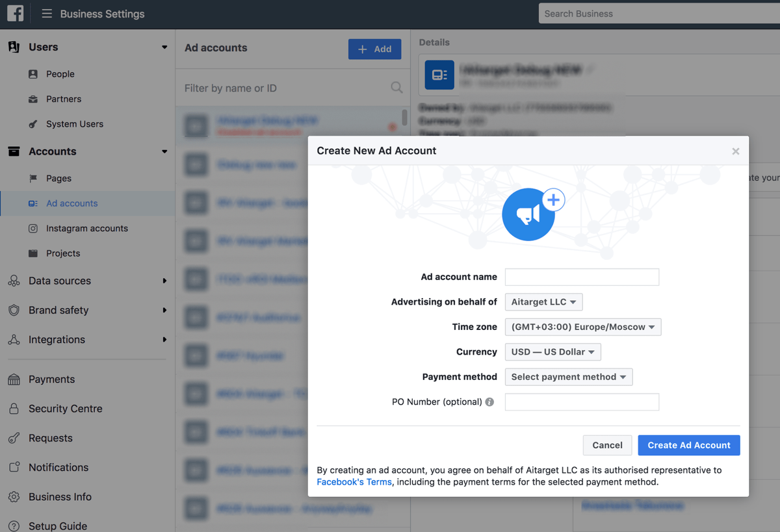The width and height of the screenshot is (780, 532).
Task: Click the Projects folder icon
Action: [x=33, y=253]
